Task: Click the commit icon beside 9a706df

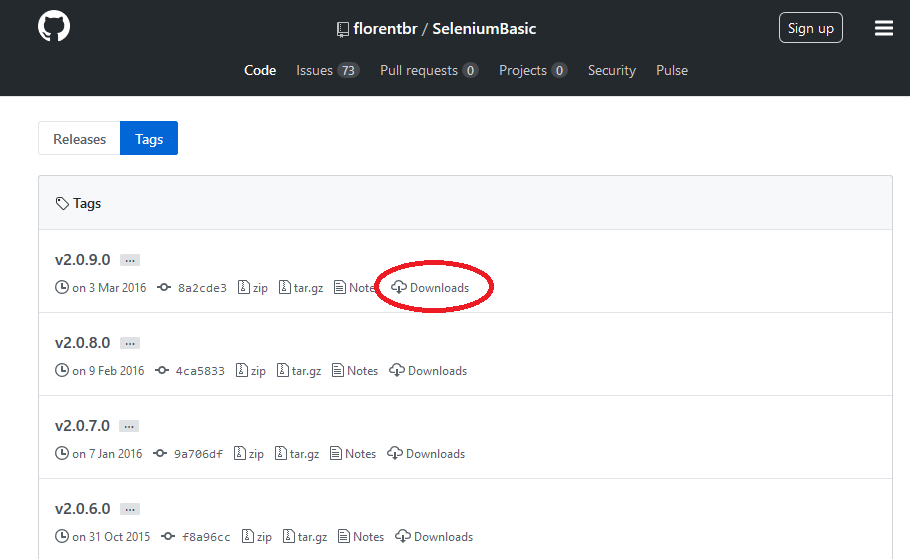Action: tap(160, 453)
